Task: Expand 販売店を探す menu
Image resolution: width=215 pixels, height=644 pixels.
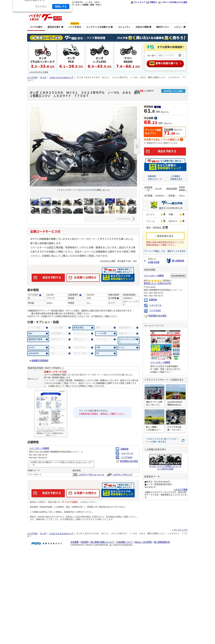Action: tap(55, 27)
